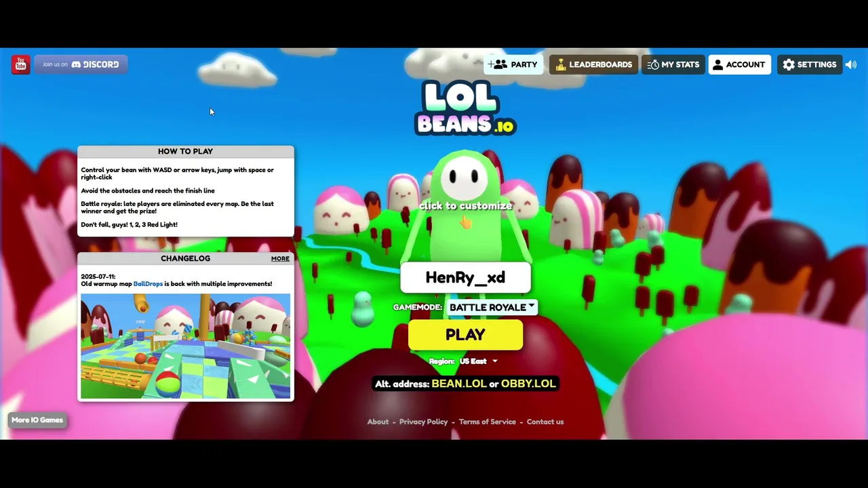Expand the Battle Royale gamemode dropdown
Image resolution: width=868 pixels, height=488 pixels.
click(492, 307)
